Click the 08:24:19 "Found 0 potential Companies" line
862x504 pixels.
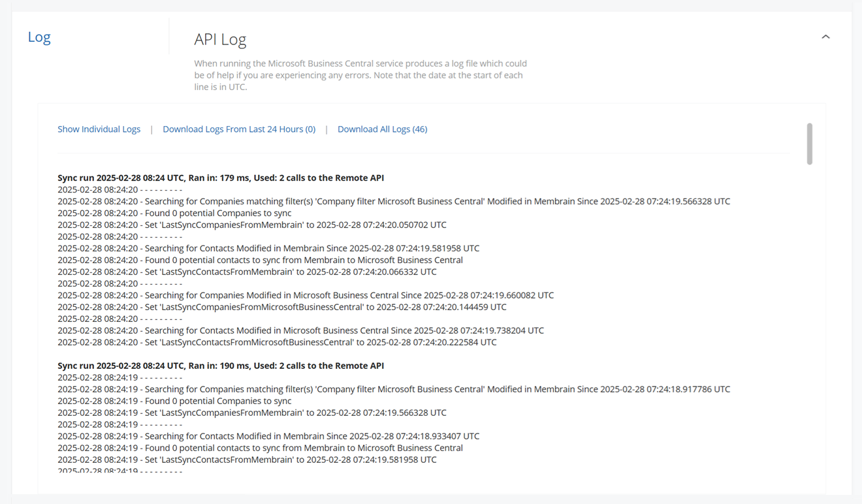click(x=174, y=401)
